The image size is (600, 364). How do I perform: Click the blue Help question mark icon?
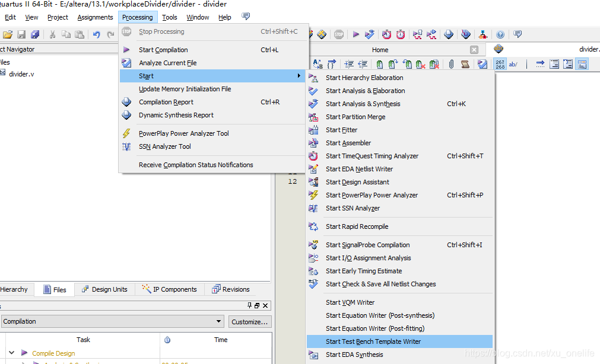500,34
